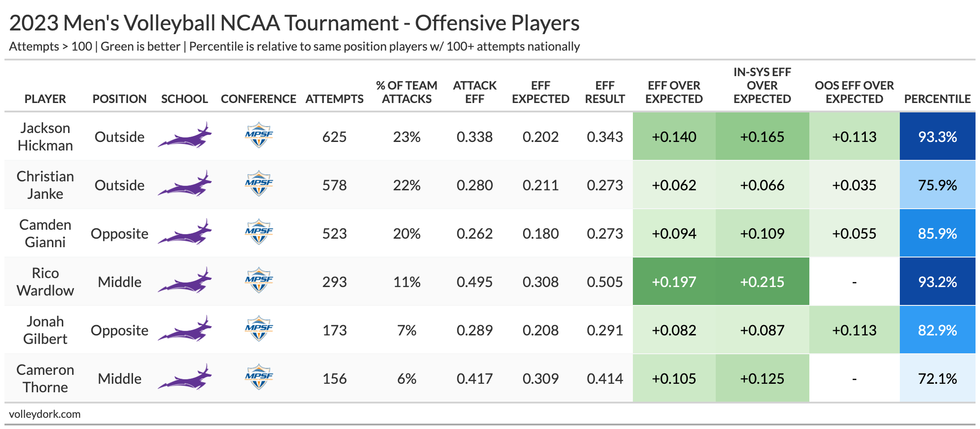980x429 pixels.
Task: Click the ATTACK EFF column header
Action: pyautogui.click(x=475, y=92)
